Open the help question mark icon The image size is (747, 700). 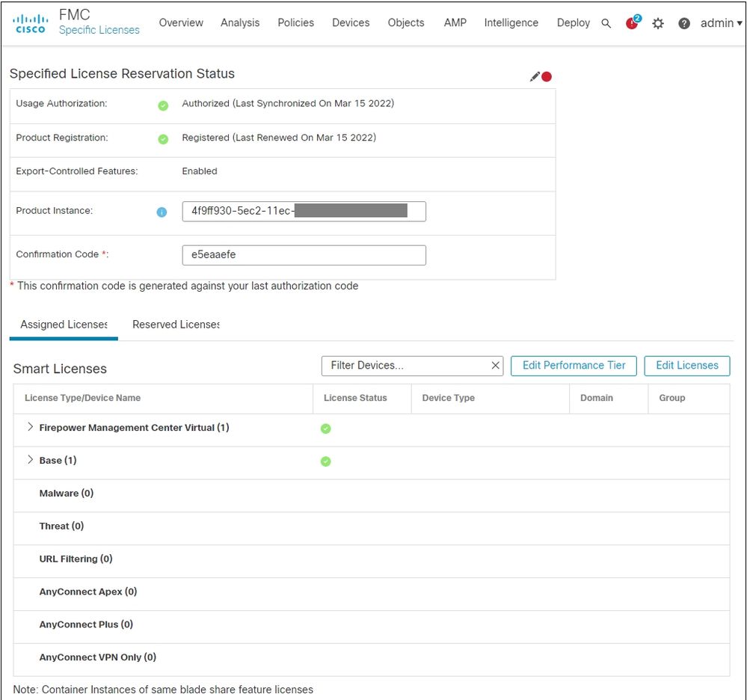[684, 23]
